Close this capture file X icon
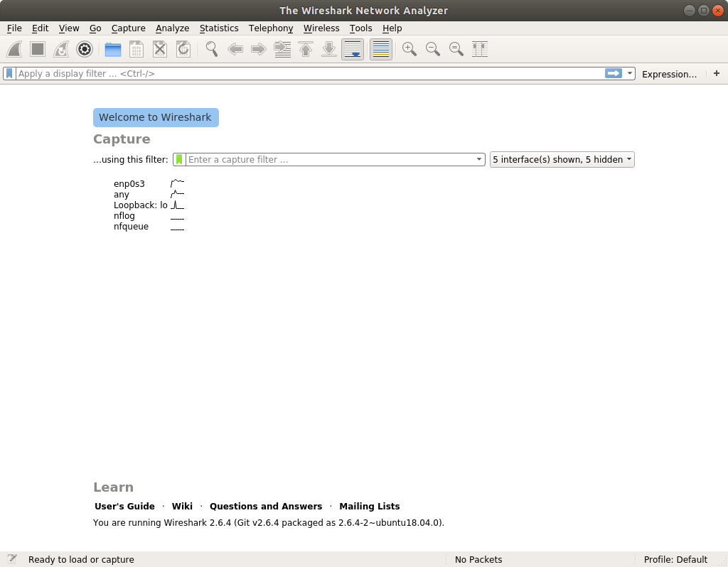This screenshot has width=728, height=567. 160,49
